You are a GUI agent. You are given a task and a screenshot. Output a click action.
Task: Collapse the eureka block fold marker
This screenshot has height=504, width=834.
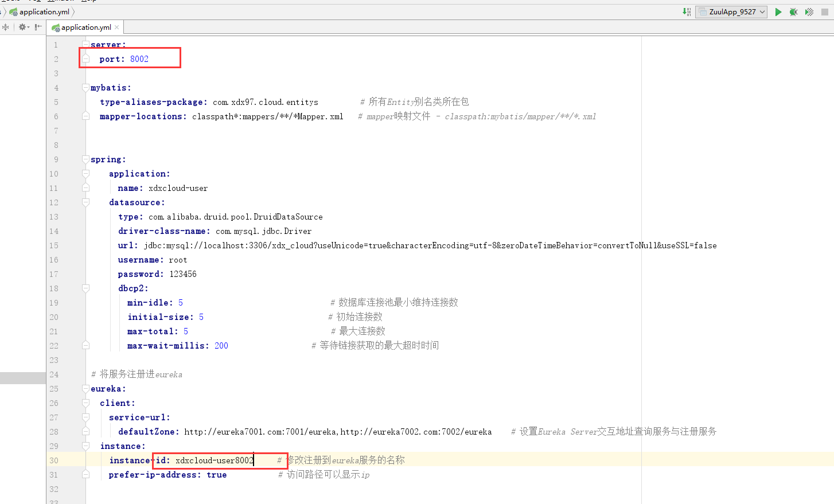[x=85, y=389]
